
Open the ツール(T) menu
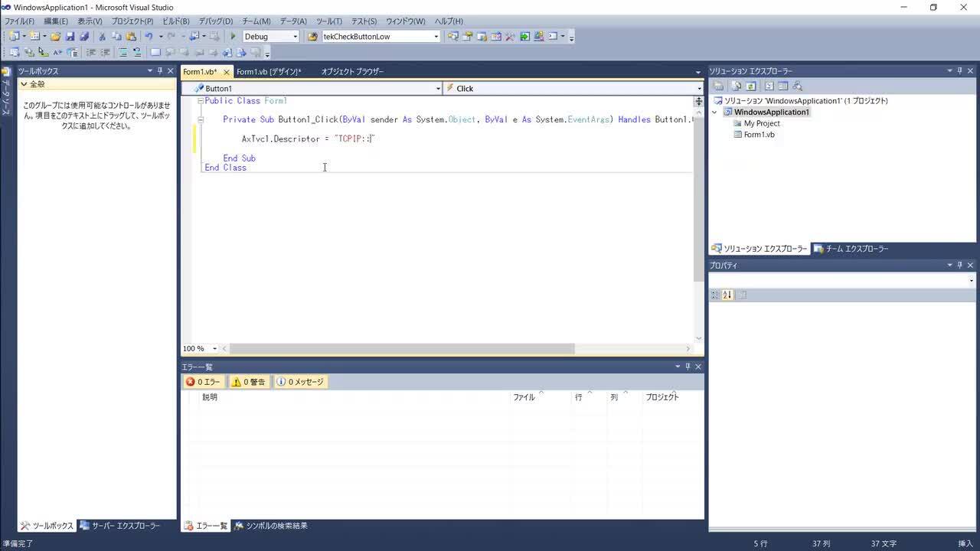[x=329, y=21]
